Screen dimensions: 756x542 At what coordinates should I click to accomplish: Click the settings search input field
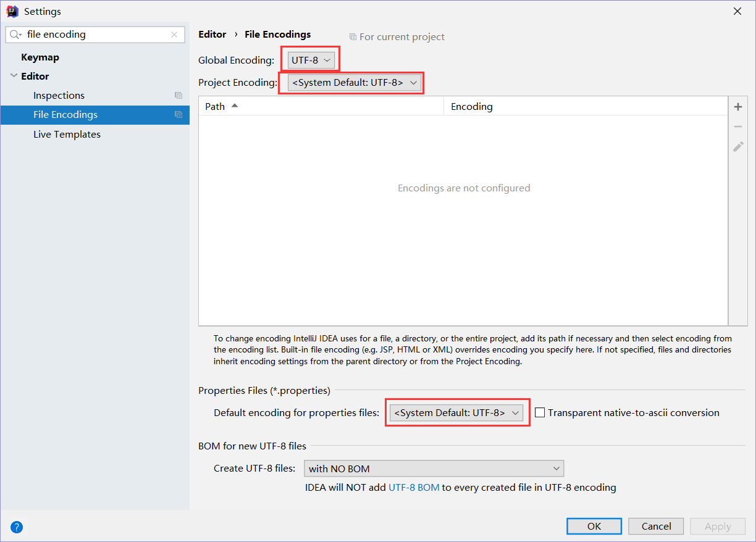click(95, 35)
